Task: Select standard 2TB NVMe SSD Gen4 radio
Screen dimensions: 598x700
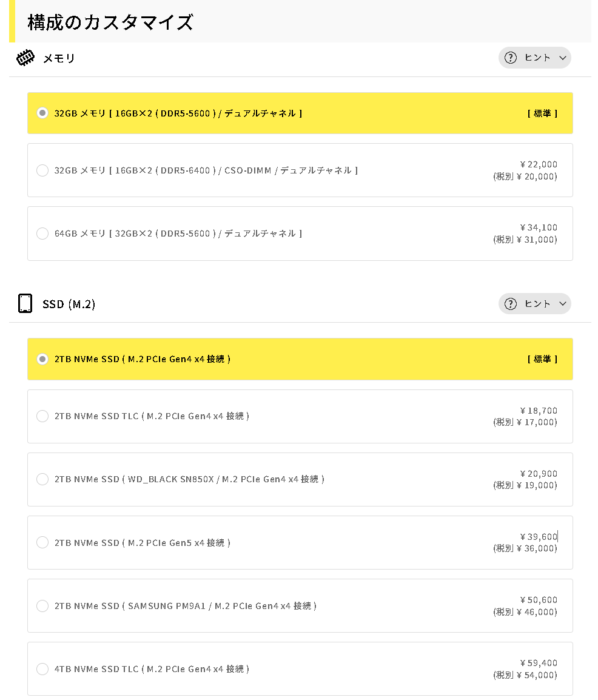Action: [x=42, y=359]
